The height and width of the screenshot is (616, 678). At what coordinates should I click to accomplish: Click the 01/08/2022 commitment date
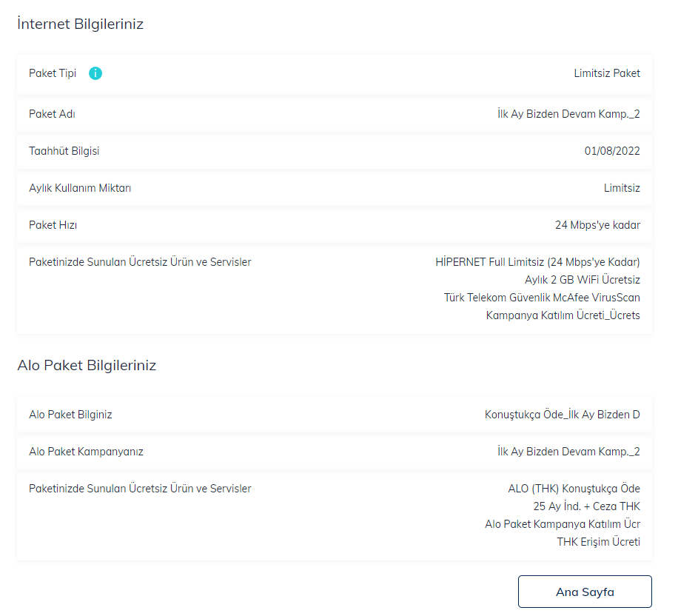tap(612, 151)
